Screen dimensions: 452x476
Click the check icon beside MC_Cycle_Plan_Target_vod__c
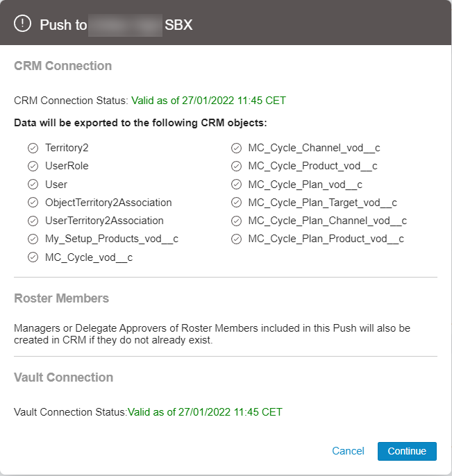(235, 203)
